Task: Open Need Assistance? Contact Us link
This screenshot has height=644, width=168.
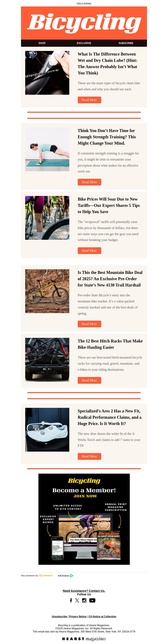Action: [84, 591]
